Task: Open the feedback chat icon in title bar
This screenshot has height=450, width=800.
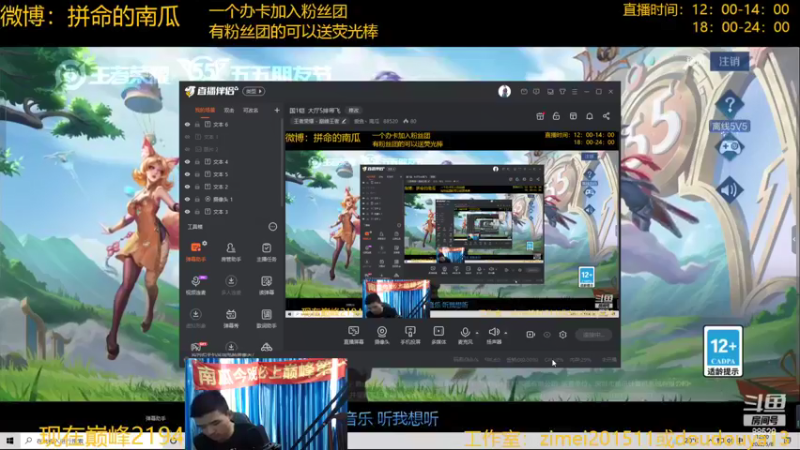Action: coord(536,92)
